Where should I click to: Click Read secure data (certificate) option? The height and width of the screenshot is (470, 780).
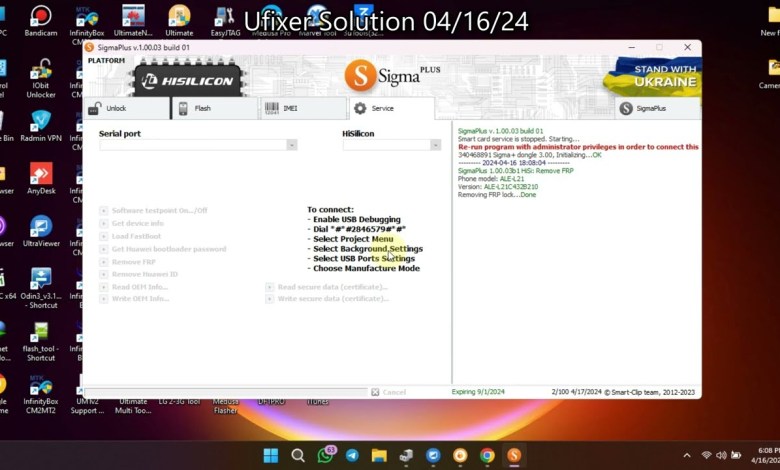tap(327, 287)
